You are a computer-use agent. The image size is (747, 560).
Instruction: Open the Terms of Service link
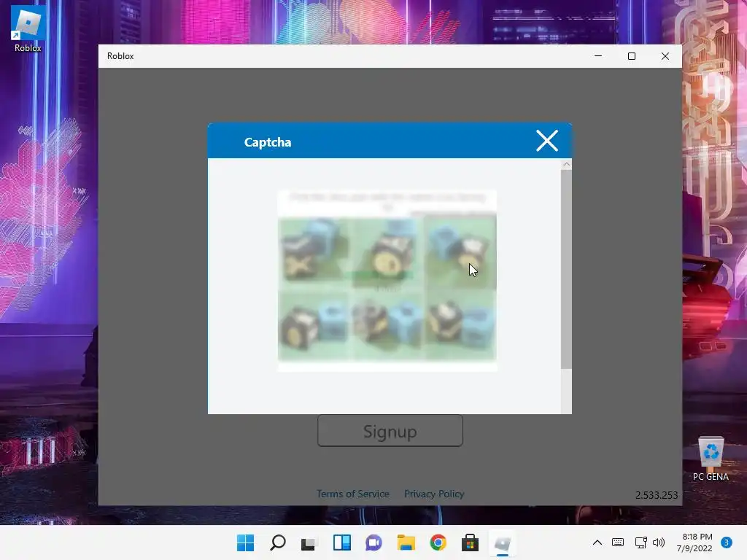[352, 494]
